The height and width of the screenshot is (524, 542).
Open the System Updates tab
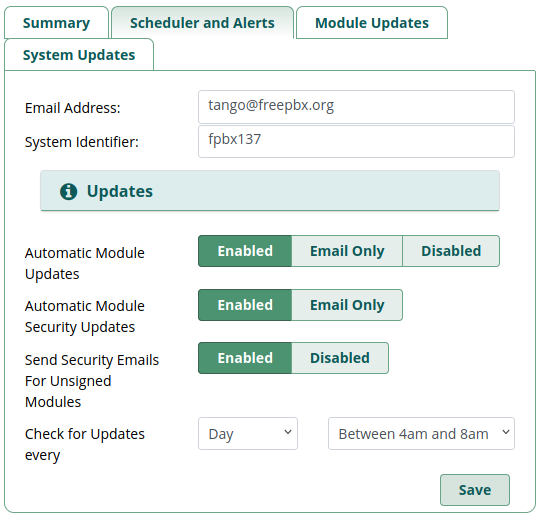tap(79, 55)
